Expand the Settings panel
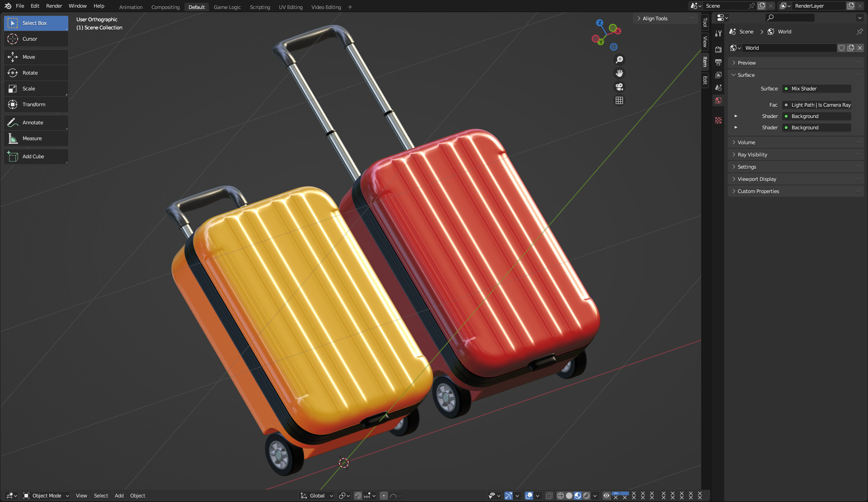Image resolution: width=868 pixels, height=502 pixels. pos(796,167)
